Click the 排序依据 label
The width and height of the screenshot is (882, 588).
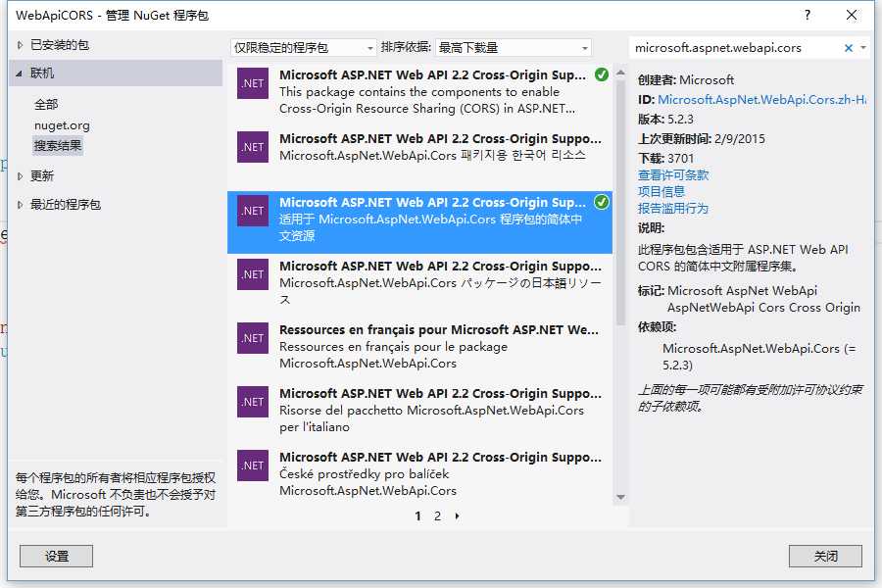click(406, 47)
